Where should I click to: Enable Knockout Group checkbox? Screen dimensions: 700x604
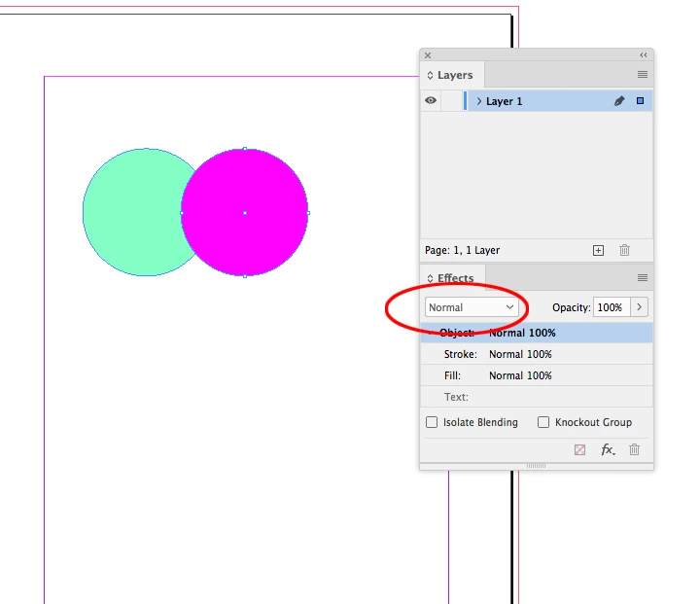[x=543, y=422]
